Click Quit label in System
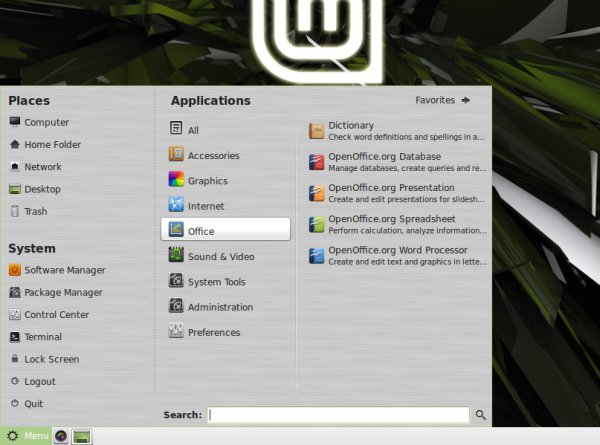Screen dimensions: 600x445 (x=34, y=404)
